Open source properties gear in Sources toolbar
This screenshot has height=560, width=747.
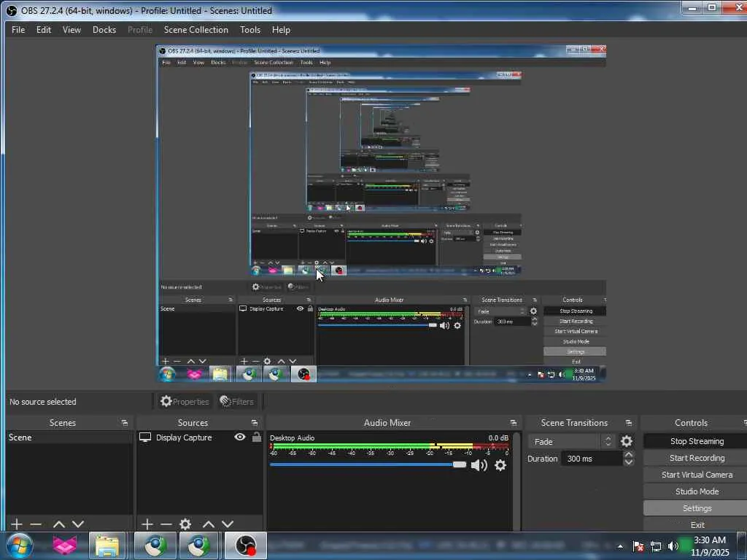(x=185, y=524)
